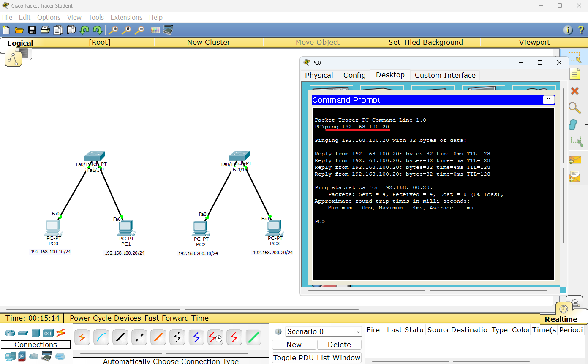The image size is (588, 364).
Task: Click New Cluster on the yellow bar
Action: [x=209, y=42]
